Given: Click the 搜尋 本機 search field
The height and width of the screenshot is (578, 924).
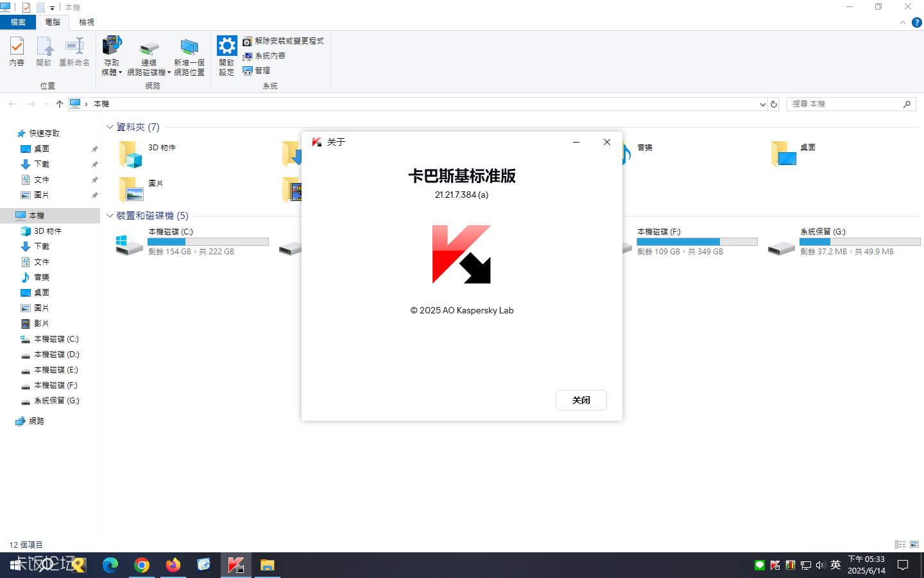Looking at the screenshot, I should [x=851, y=104].
